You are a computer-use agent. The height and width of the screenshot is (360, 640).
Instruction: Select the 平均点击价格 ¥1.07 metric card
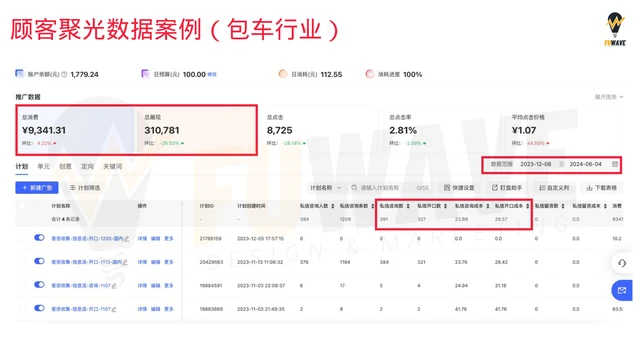tap(565, 130)
